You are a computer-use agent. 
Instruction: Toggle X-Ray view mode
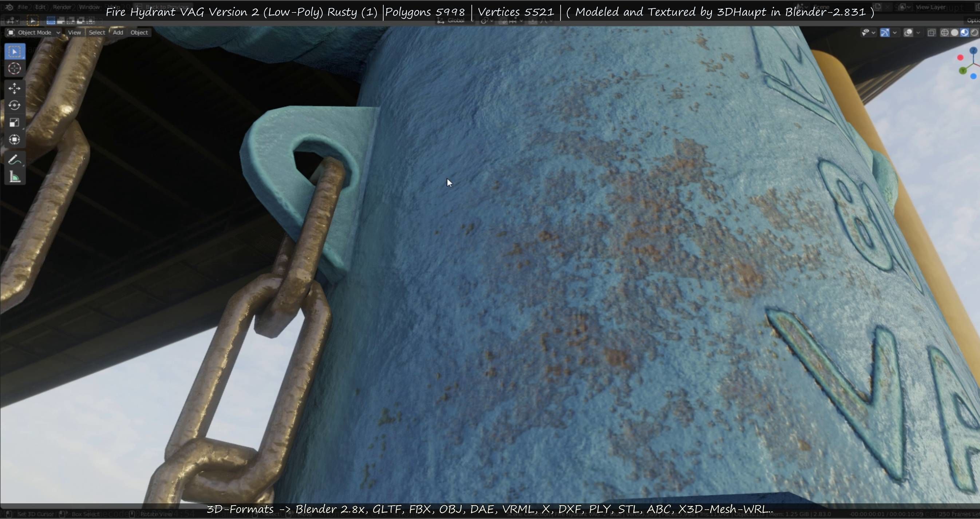coord(931,33)
